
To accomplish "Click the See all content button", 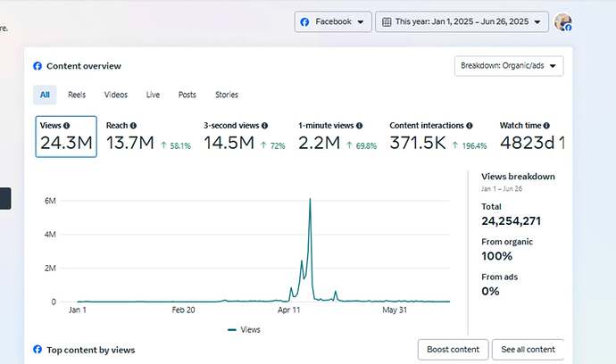I will point(528,349).
